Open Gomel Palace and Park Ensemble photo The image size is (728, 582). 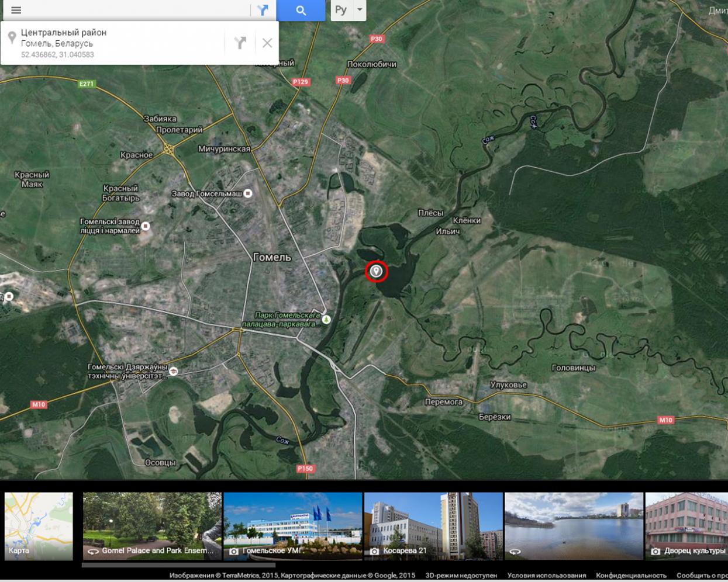click(152, 526)
